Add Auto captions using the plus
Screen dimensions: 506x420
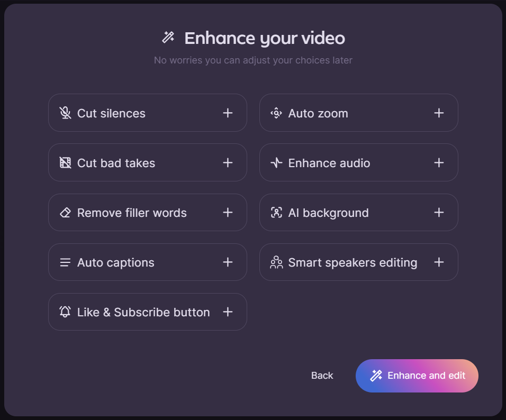tap(228, 262)
